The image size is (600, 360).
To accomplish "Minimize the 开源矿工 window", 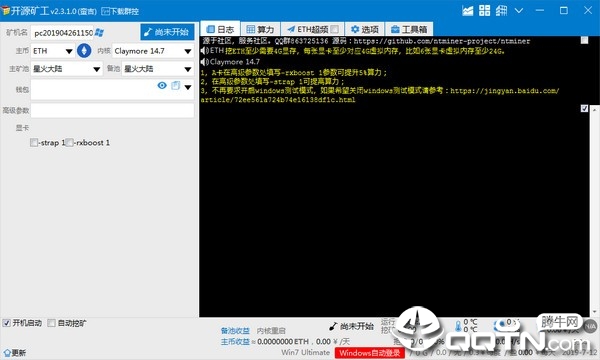I will [x=540, y=11].
